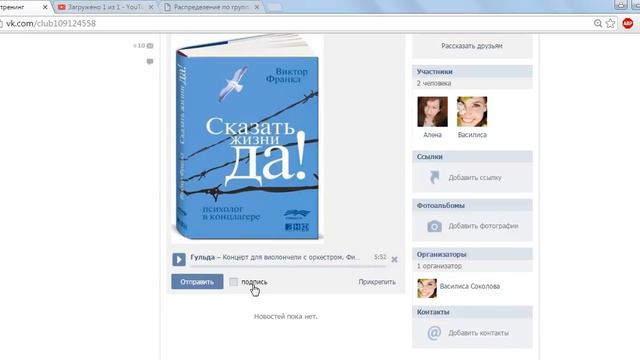Screen dimensions: 640x360
Task: Remove the attached Гульда audio track
Action: (394, 260)
